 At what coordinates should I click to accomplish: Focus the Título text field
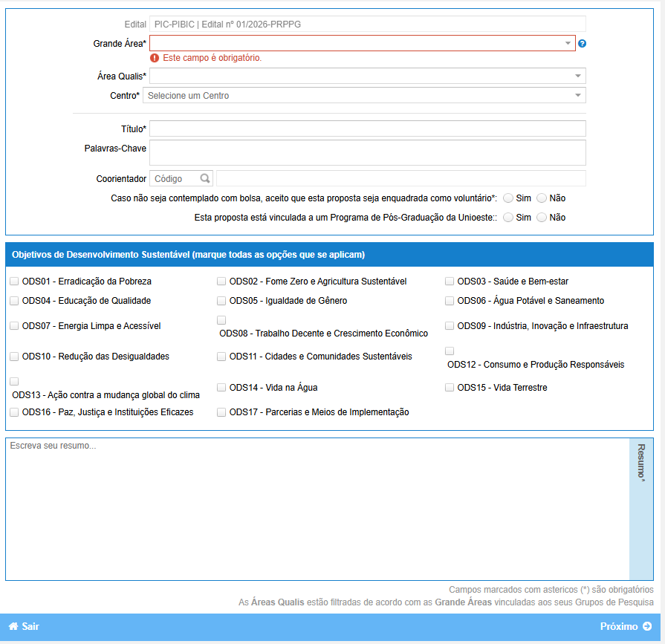pyautogui.click(x=367, y=129)
